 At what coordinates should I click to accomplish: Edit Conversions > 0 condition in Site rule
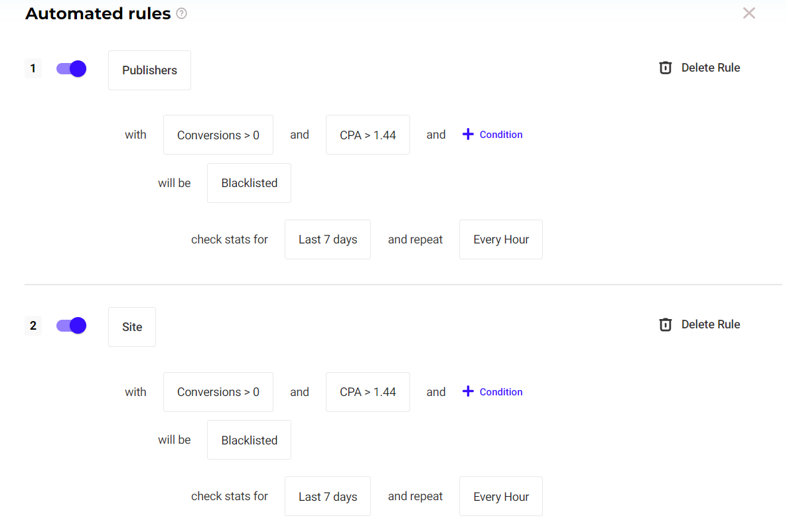pyautogui.click(x=218, y=392)
